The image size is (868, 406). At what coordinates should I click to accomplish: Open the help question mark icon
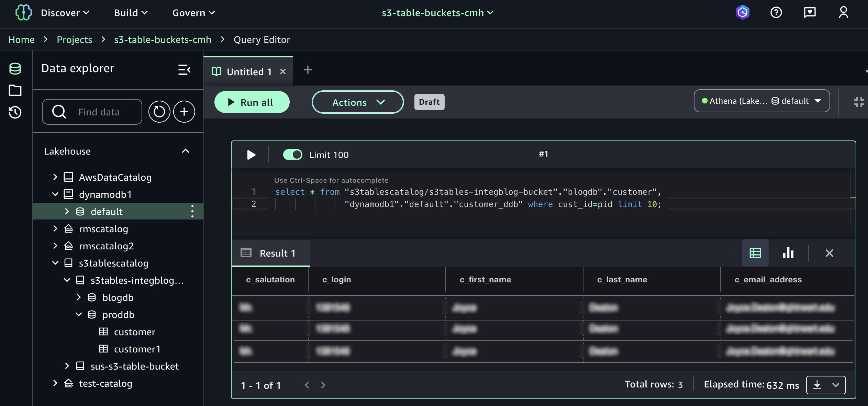(776, 13)
